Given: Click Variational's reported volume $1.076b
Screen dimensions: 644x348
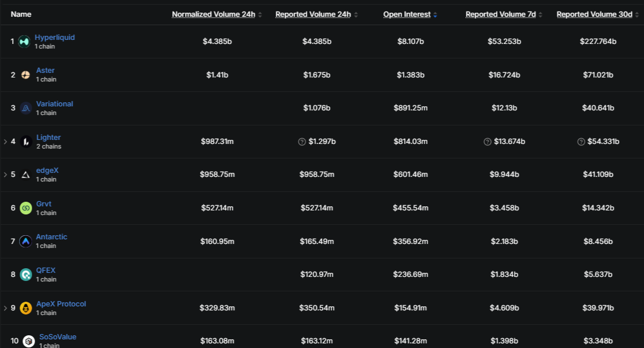Looking at the screenshot, I should point(317,108).
